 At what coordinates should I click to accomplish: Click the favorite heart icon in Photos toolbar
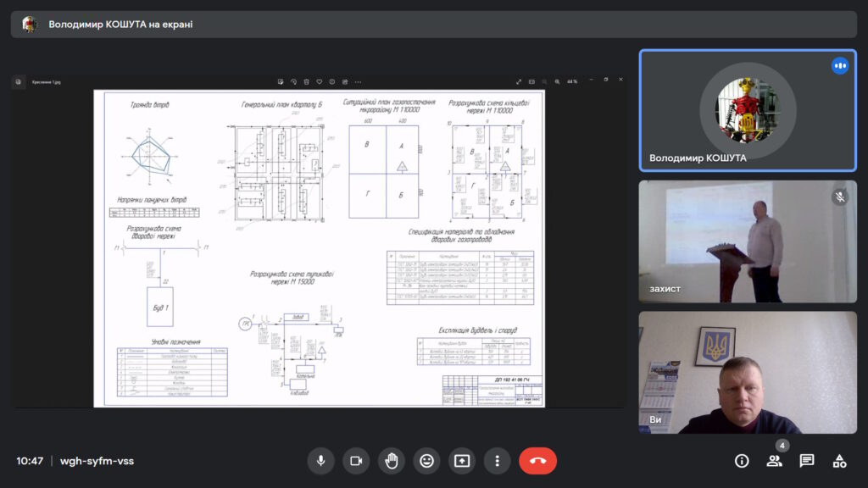tap(320, 82)
